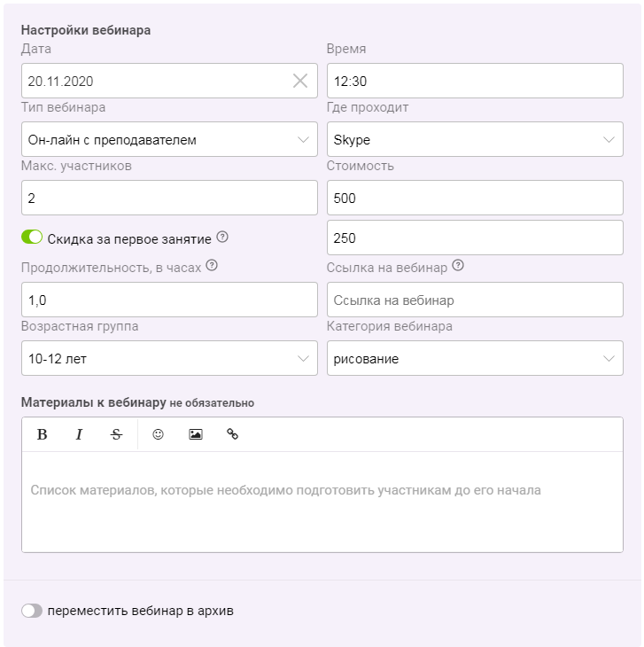This screenshot has width=644, height=647.
Task: Click the webinar link input field
Action: (475, 300)
